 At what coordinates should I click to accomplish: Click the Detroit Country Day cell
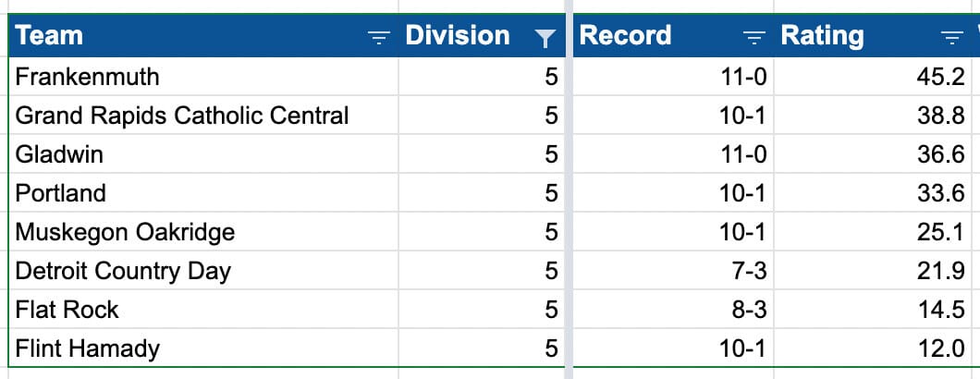pos(203,270)
